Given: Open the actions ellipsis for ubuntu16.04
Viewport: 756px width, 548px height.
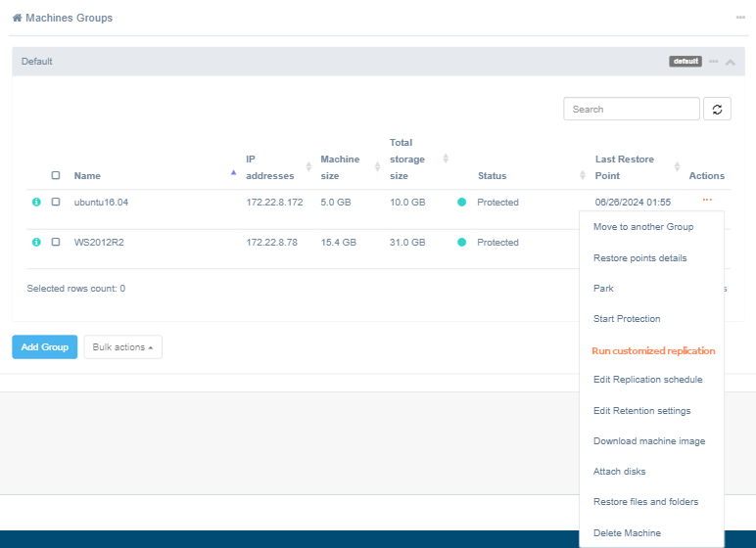Looking at the screenshot, I should pos(707,200).
